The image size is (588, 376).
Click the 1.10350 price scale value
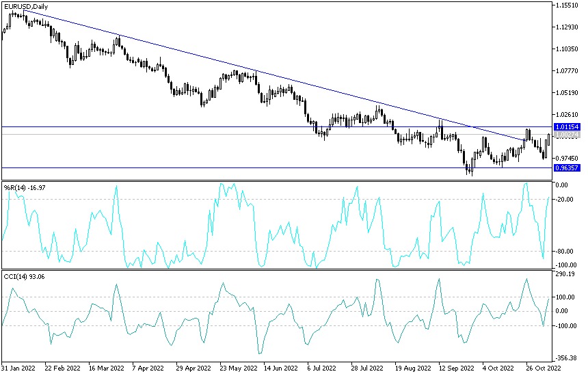567,49
